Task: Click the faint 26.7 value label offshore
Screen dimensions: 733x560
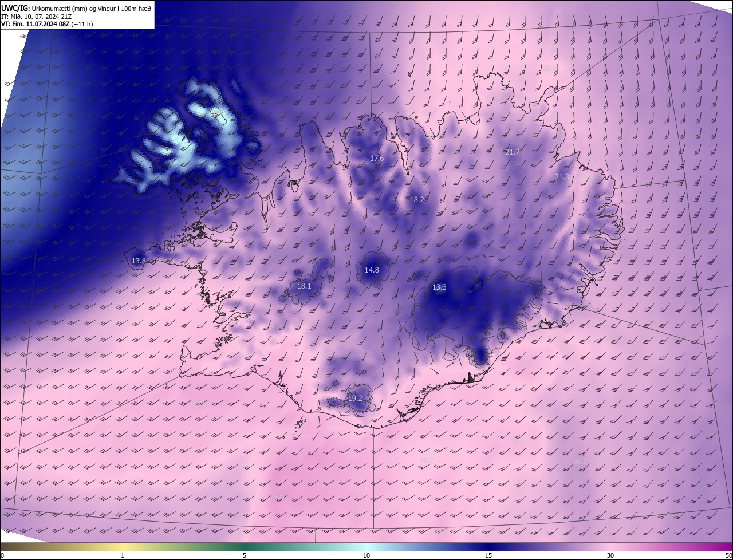Action: [580, 462]
